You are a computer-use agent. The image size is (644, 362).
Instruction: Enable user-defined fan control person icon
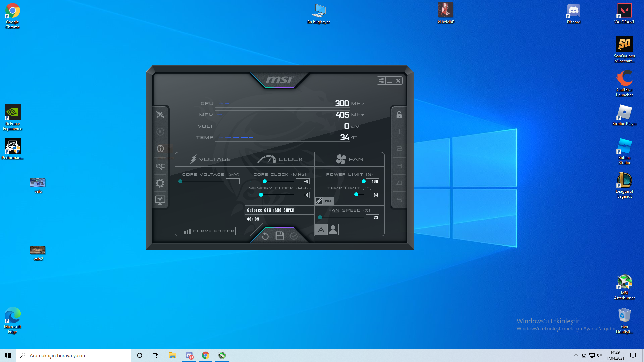coord(333,230)
